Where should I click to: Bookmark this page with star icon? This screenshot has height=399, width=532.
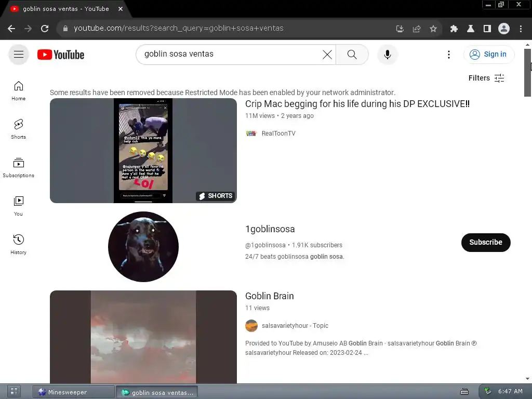pyautogui.click(x=433, y=29)
